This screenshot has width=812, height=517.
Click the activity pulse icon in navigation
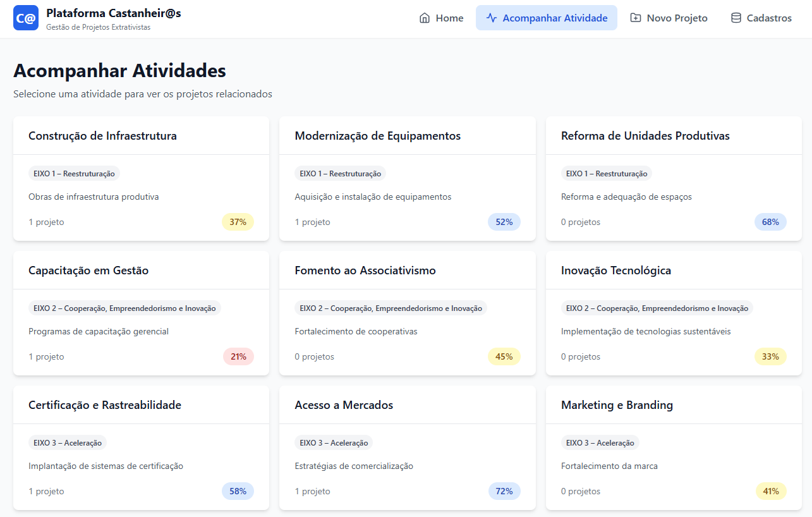click(x=492, y=18)
